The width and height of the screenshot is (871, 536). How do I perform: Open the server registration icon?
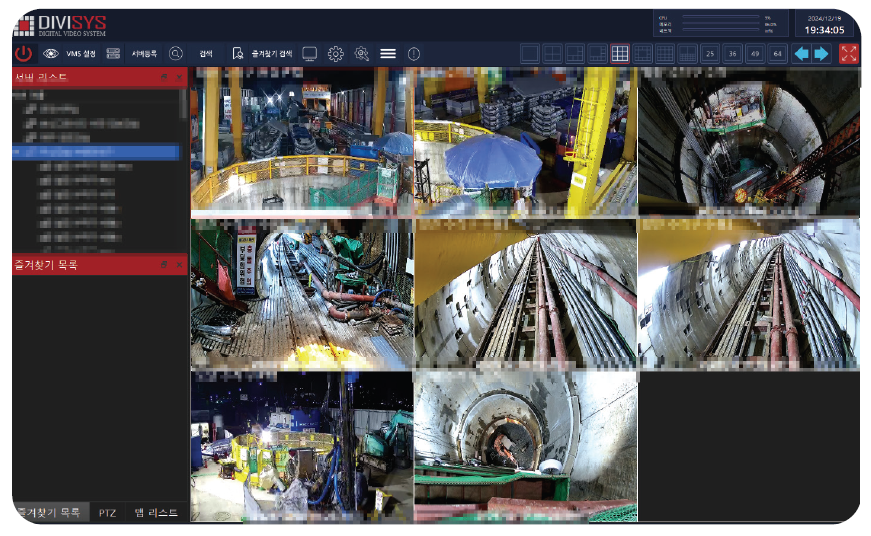pos(113,54)
